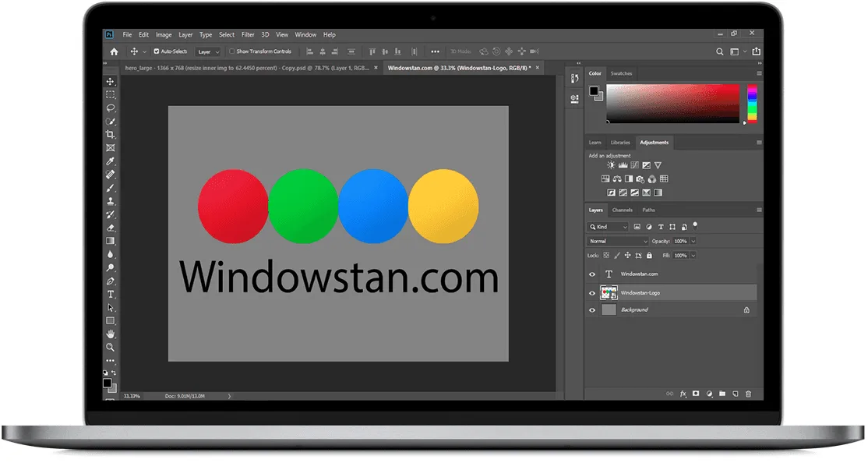This screenshot has width=868, height=463.
Task: Click the delete layer trash button
Action: pos(748,394)
